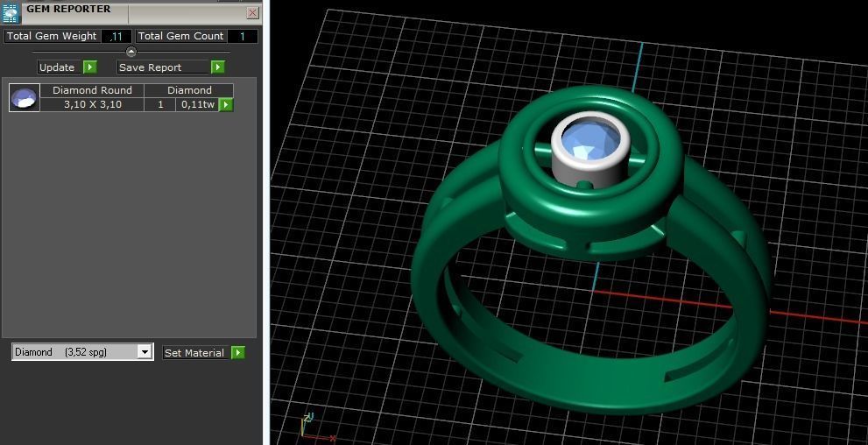The image size is (868, 445).
Task: Click the Total Gem Count value field
Action: 243,37
